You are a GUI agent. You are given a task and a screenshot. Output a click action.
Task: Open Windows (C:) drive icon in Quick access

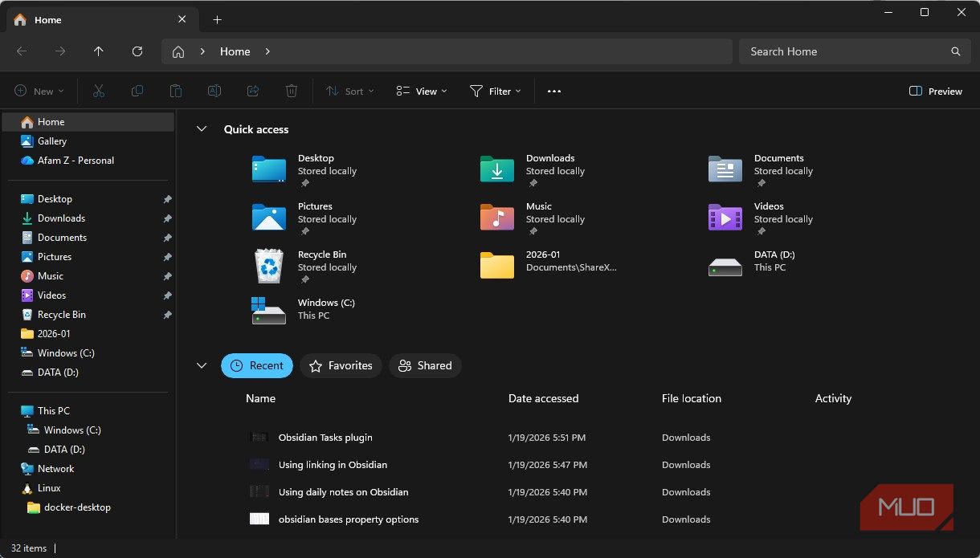[x=268, y=311]
